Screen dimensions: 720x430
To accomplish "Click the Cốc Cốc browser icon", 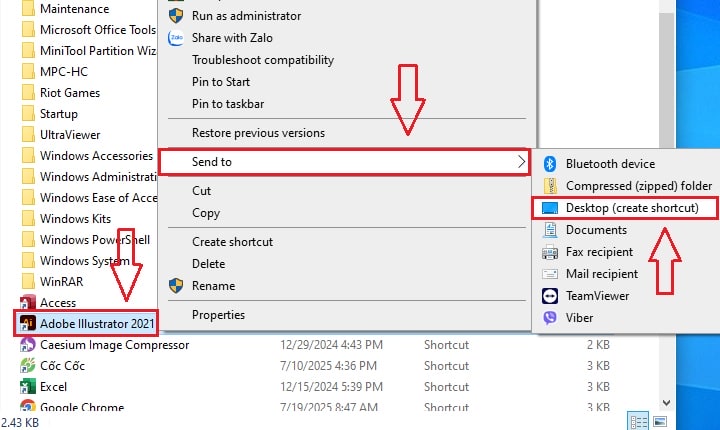I will (28, 366).
